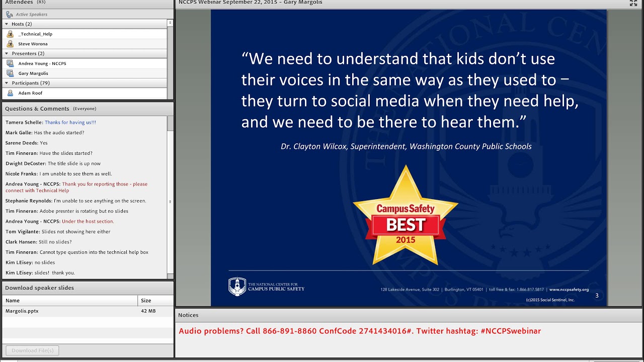Sort files by the Name column header
The width and height of the screenshot is (644, 362).
click(70, 301)
